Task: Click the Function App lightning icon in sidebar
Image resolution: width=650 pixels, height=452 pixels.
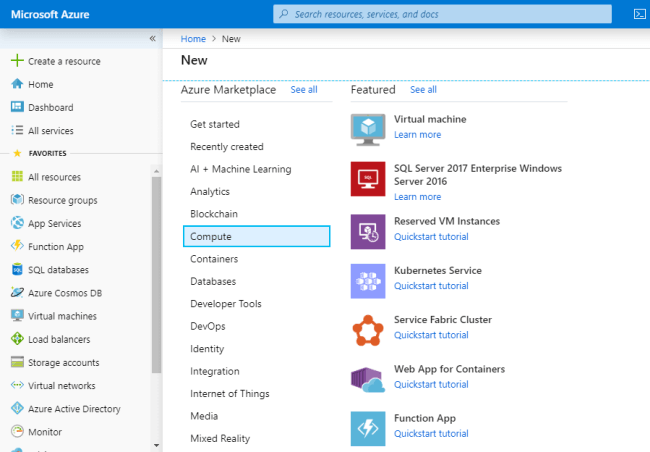Action: click(17, 245)
